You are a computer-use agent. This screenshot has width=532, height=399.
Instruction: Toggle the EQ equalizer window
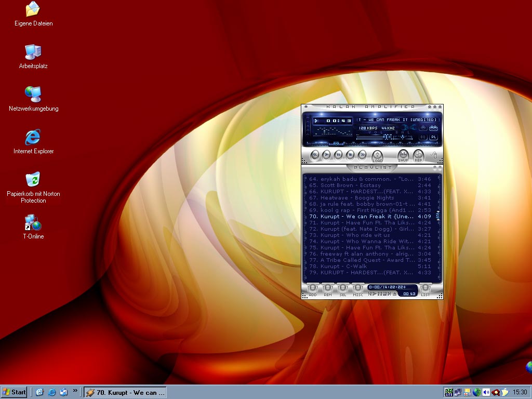click(423, 137)
